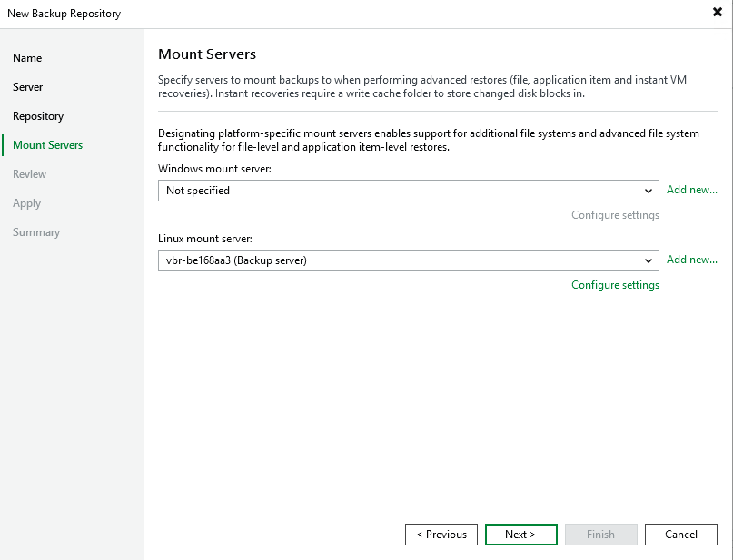
Task: Click the greyed-out Finish button
Action: (x=600, y=535)
